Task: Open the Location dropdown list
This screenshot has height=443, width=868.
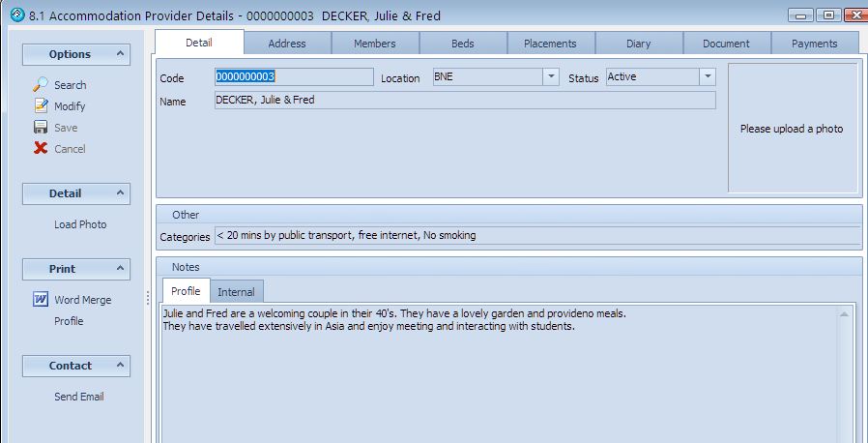Action: pyautogui.click(x=550, y=77)
